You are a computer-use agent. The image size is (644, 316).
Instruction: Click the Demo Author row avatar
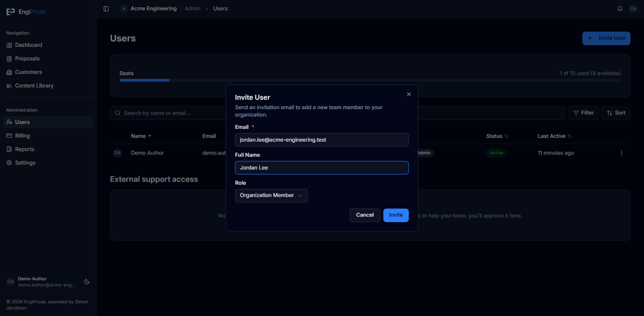[x=117, y=153]
